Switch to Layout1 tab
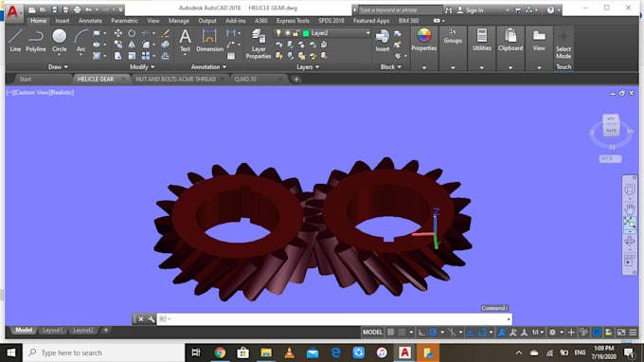Image resolution: width=644 pixels, height=362 pixels. 53,330
